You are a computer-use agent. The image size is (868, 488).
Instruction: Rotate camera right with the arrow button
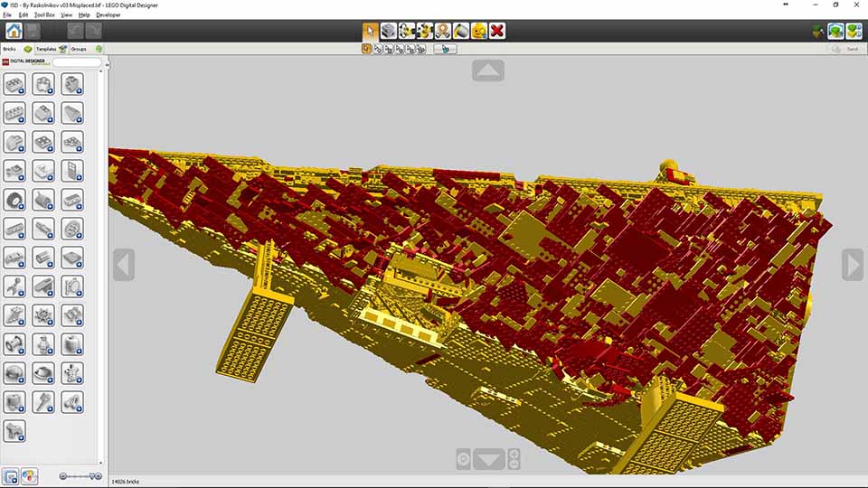coord(852,265)
